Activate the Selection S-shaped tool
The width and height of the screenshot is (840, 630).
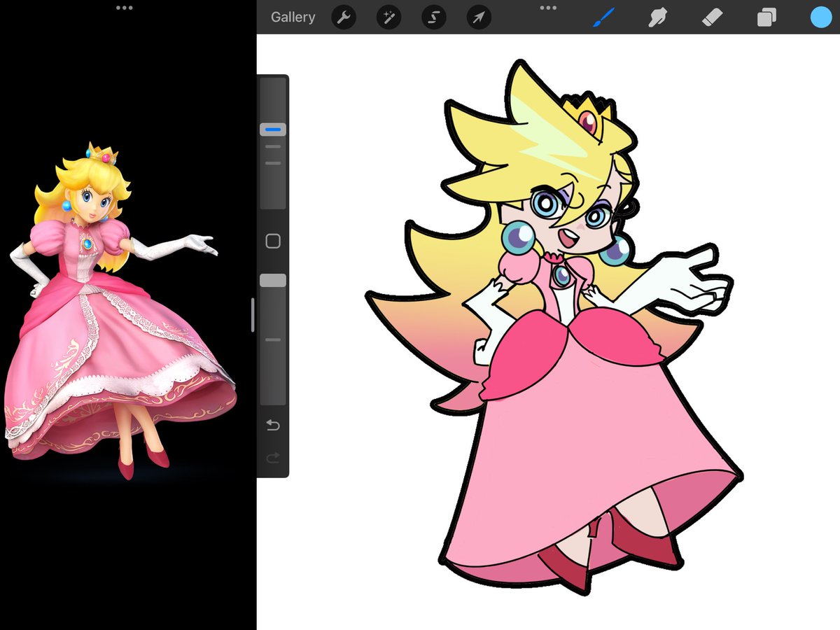point(434,17)
